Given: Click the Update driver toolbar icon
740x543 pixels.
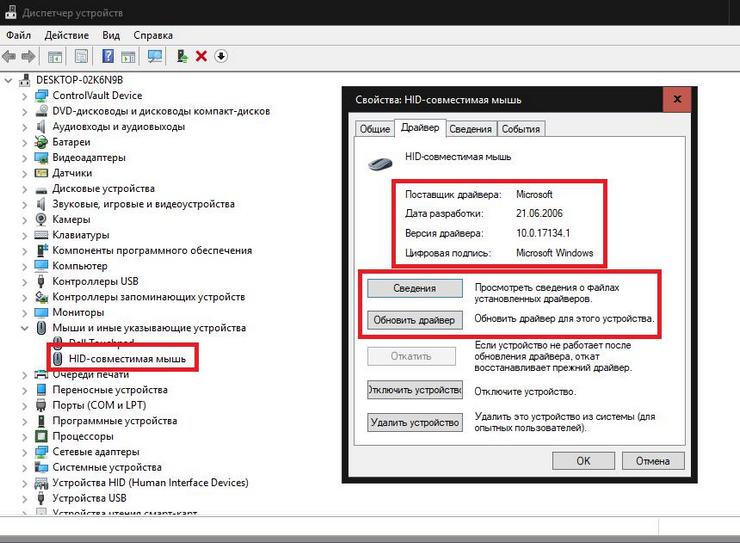Looking at the screenshot, I should pyautogui.click(x=182, y=57).
